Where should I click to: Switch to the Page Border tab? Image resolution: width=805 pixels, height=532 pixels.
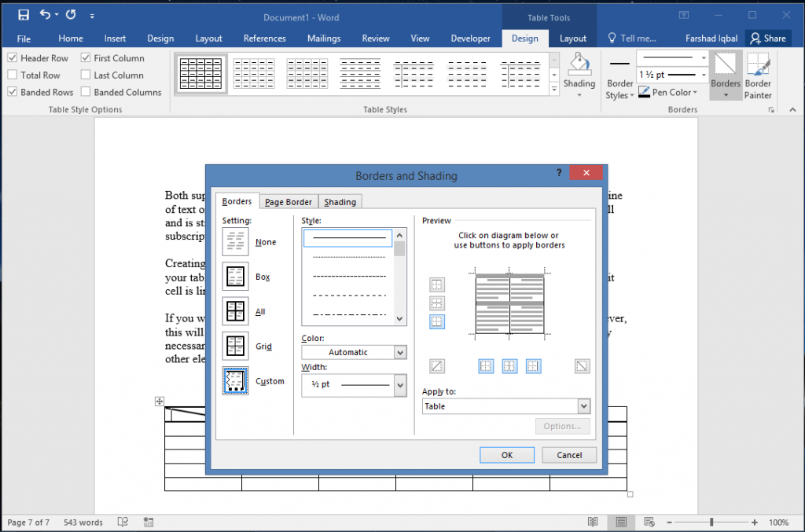coord(288,201)
